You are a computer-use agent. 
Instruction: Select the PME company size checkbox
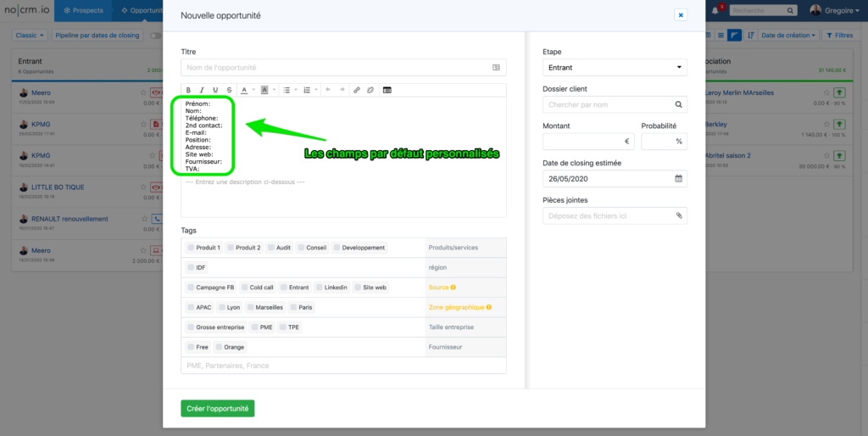tap(253, 327)
